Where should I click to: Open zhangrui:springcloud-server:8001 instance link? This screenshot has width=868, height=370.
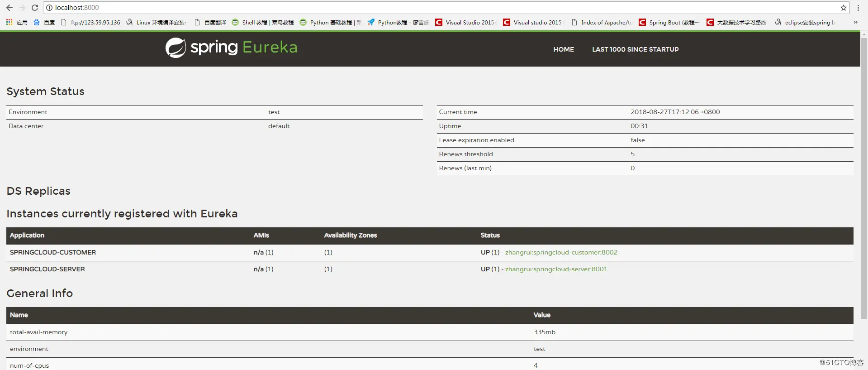(x=556, y=269)
